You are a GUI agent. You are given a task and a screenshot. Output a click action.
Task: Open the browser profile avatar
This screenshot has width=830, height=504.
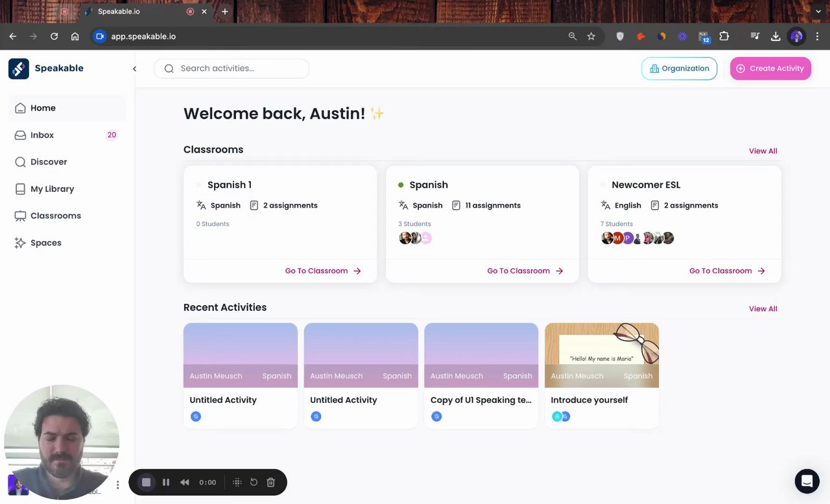coord(797,36)
